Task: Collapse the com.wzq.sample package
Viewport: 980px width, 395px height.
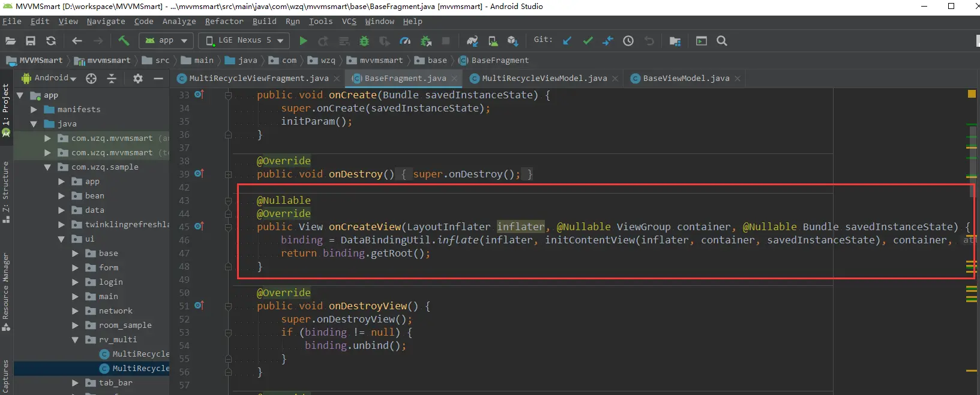Action: pyautogui.click(x=47, y=167)
